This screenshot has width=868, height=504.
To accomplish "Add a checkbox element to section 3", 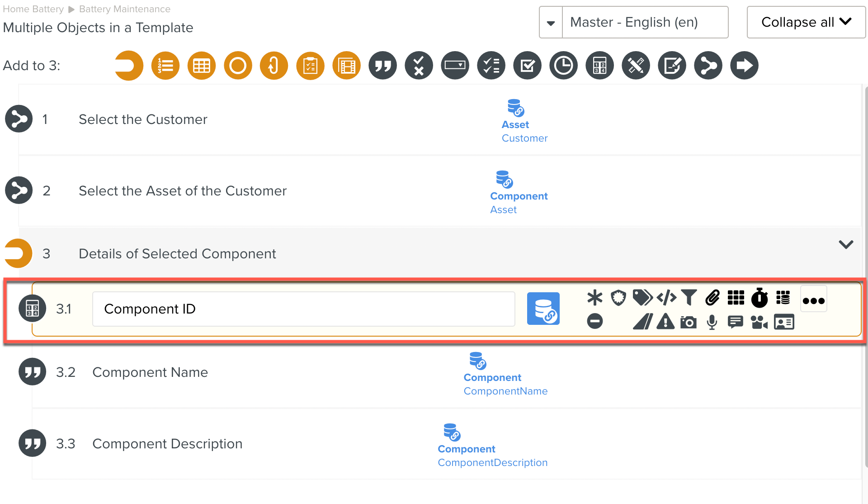I will pyautogui.click(x=527, y=66).
